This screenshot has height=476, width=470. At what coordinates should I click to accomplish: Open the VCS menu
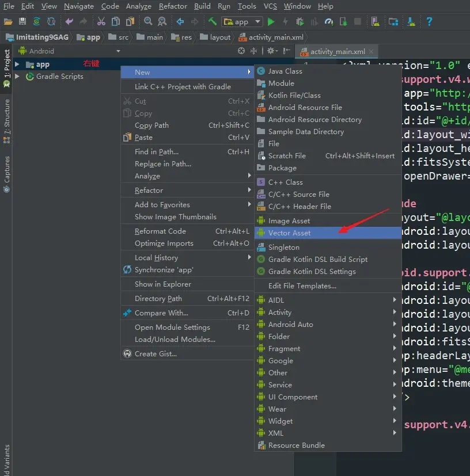[x=270, y=6]
